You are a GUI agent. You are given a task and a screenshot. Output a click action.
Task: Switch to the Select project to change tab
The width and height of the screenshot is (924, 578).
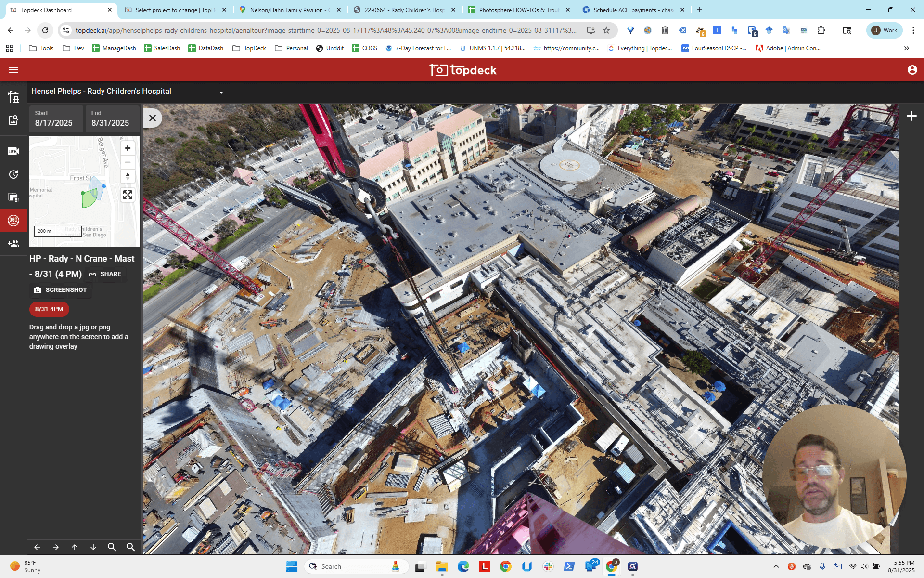click(x=176, y=10)
